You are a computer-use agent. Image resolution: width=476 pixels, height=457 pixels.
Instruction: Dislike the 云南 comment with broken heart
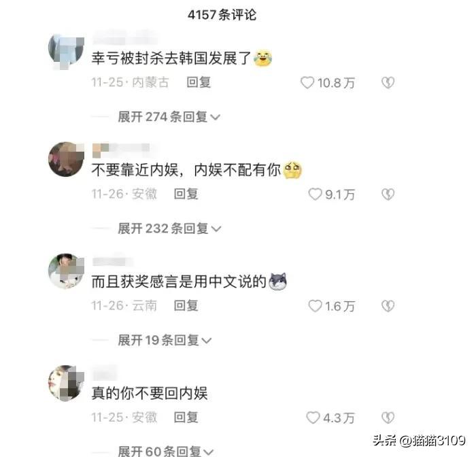pyautogui.click(x=388, y=306)
